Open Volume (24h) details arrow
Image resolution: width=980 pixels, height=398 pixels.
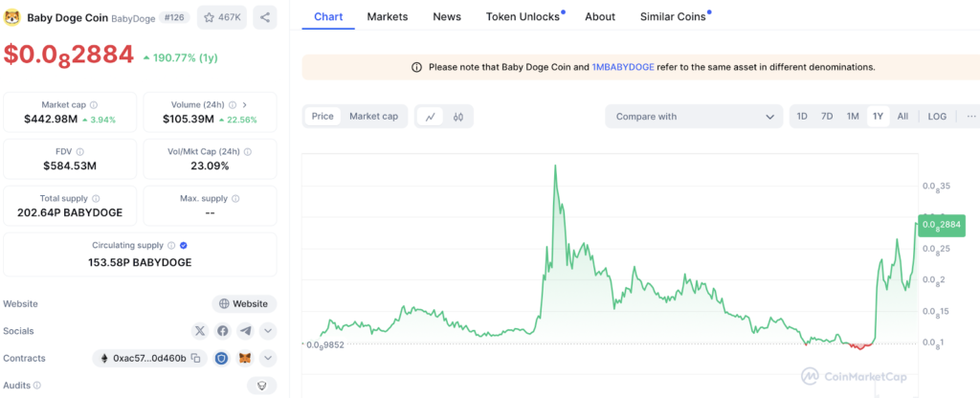[244, 105]
